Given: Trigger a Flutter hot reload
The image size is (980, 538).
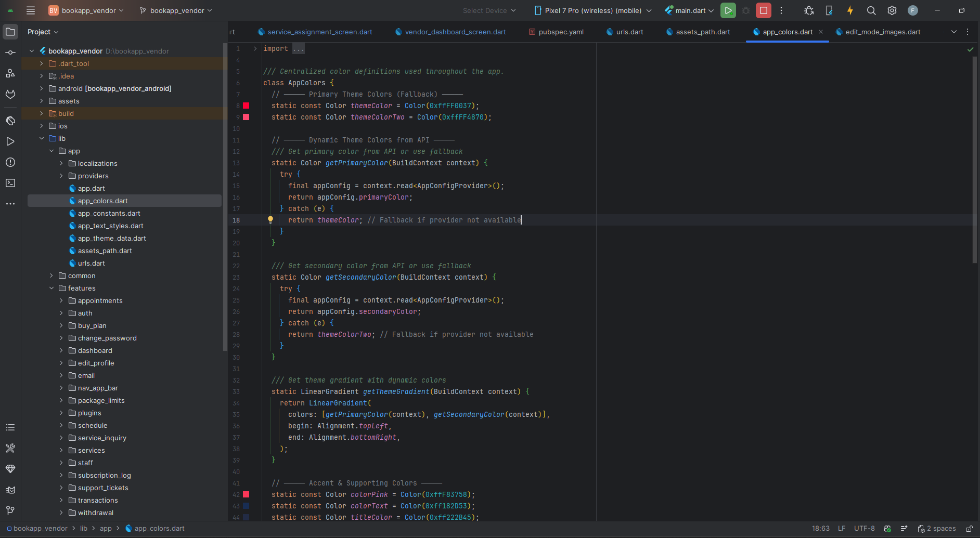Looking at the screenshot, I should tap(850, 10).
